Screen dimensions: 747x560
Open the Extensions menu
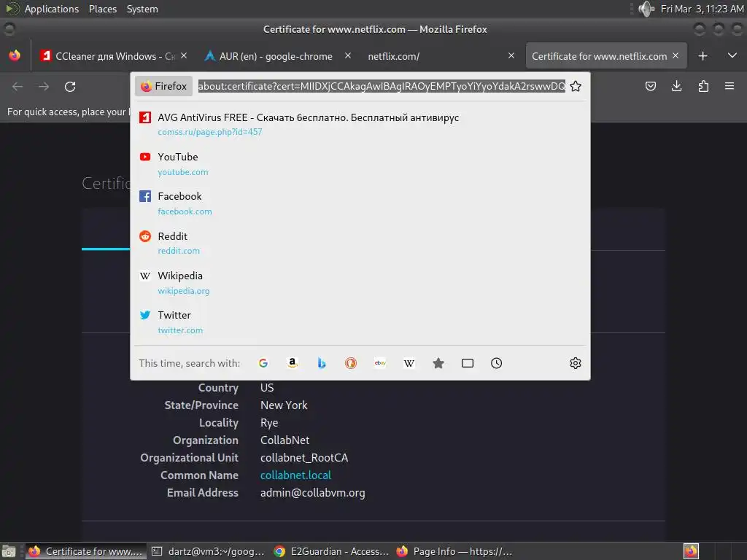703,86
